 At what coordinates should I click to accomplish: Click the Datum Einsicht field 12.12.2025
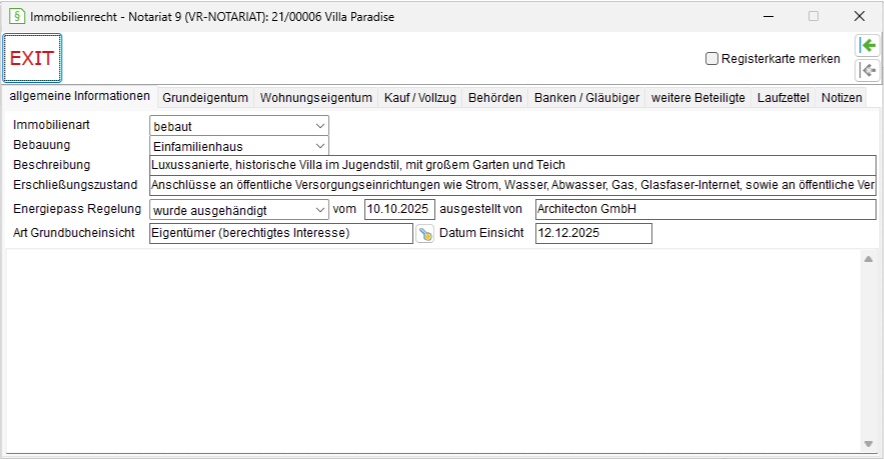pyautogui.click(x=594, y=233)
